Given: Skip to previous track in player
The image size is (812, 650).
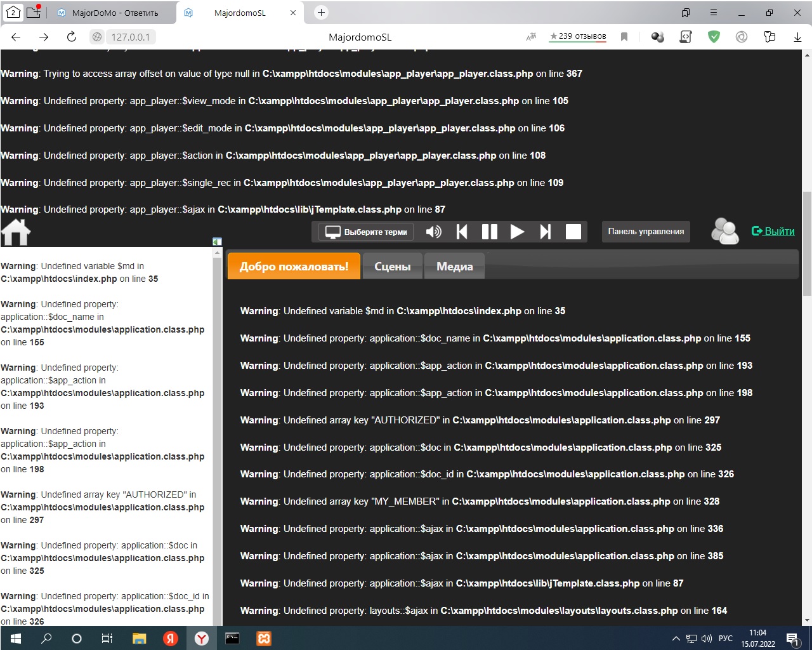Looking at the screenshot, I should coord(462,232).
